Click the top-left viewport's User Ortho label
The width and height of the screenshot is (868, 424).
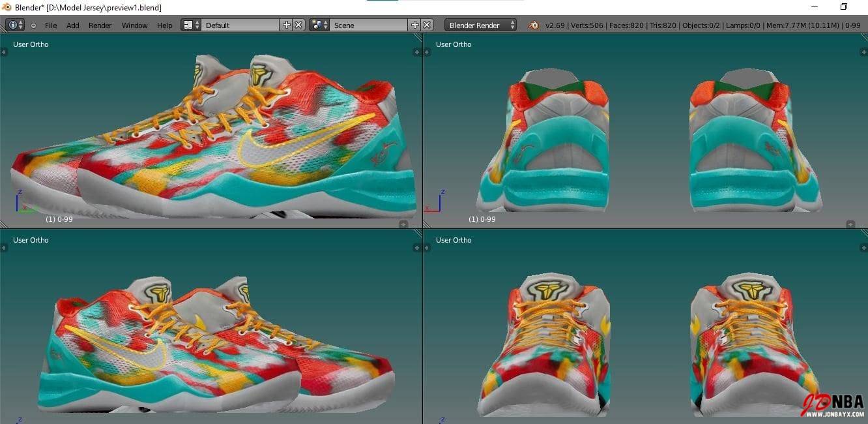(x=31, y=44)
